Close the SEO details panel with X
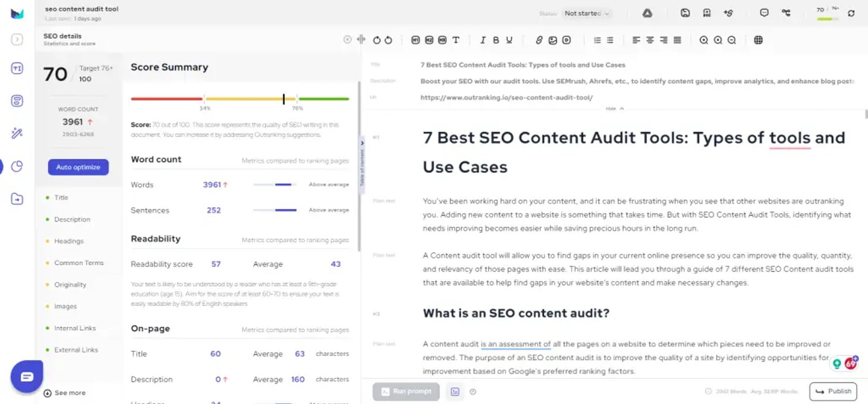This screenshot has width=868, height=404. coord(347,40)
